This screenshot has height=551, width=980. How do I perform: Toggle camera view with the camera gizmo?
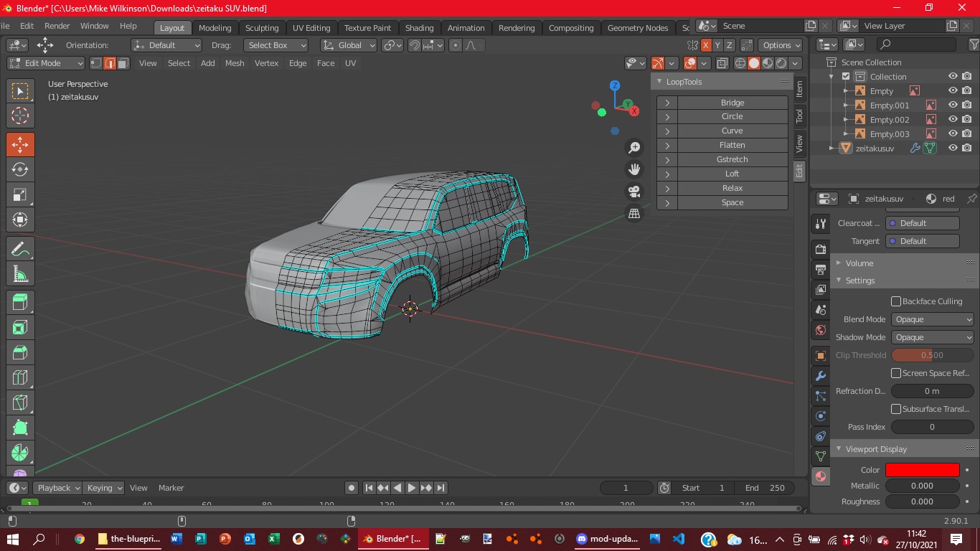click(634, 192)
